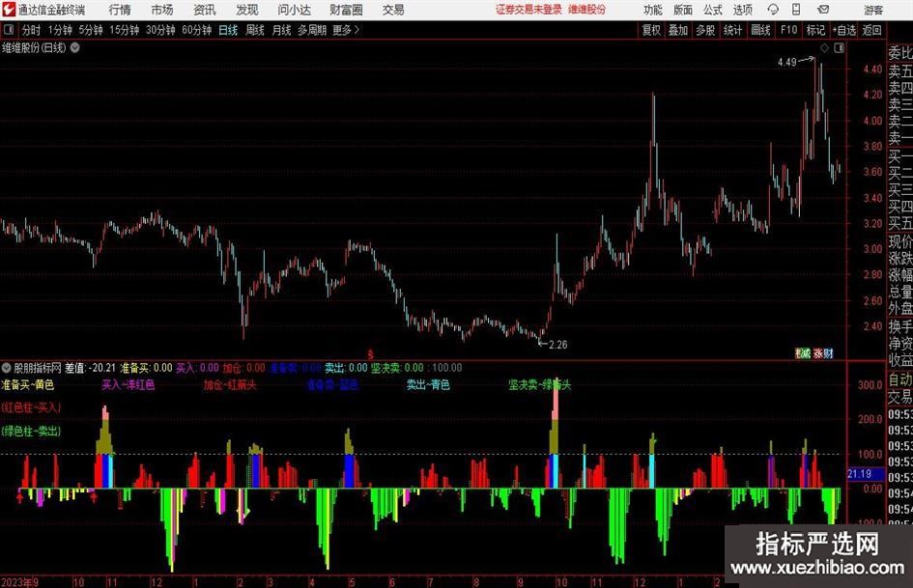This screenshot has width=913, height=588.
Task: Click the 2023年9 date axis label
Action: [19, 581]
